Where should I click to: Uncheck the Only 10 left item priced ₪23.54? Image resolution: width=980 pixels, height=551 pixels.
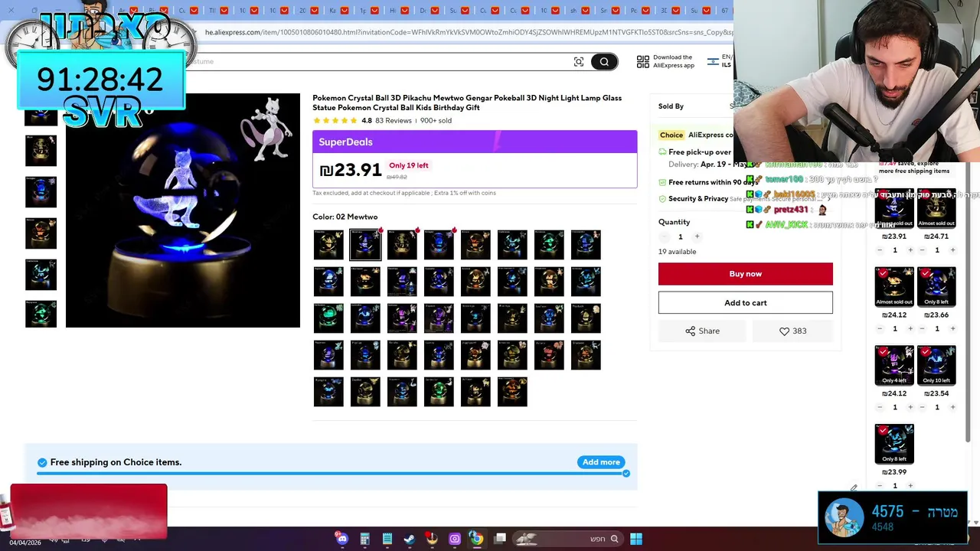tap(925, 352)
